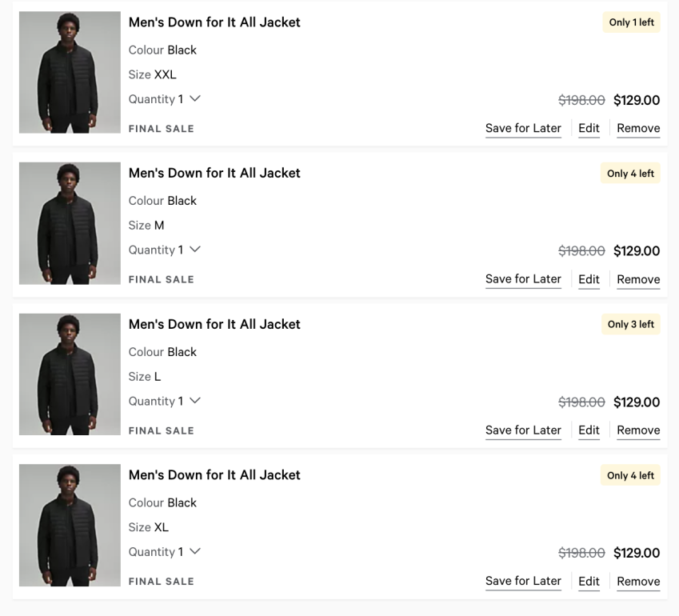The image size is (679, 616).
Task: View the XL jacket product photo
Action: (70, 525)
